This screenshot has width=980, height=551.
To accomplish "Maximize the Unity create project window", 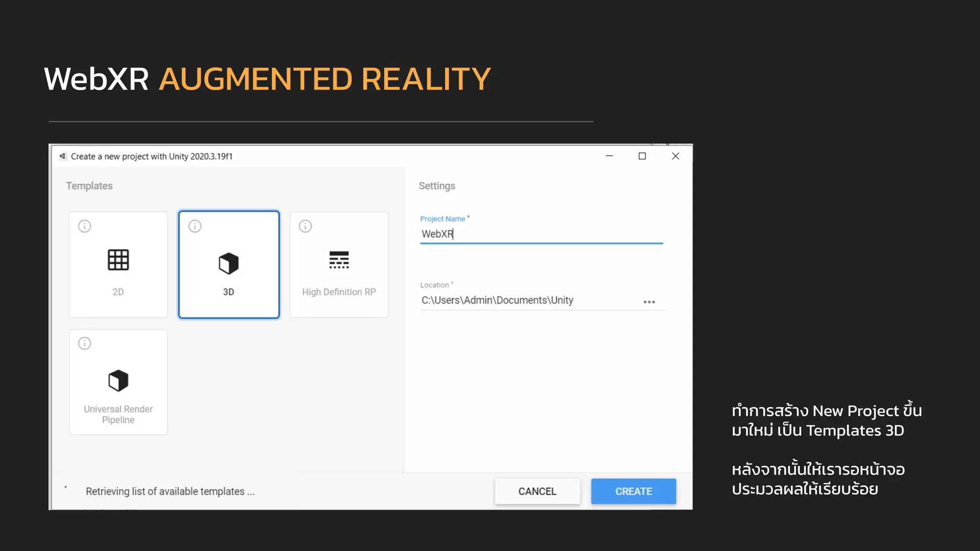I will click(x=642, y=156).
